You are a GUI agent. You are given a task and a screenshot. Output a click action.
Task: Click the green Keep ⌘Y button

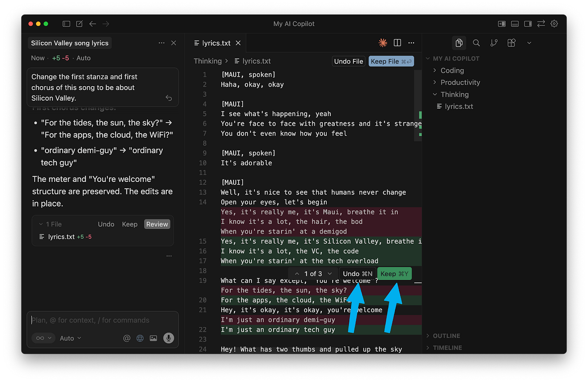coord(395,273)
